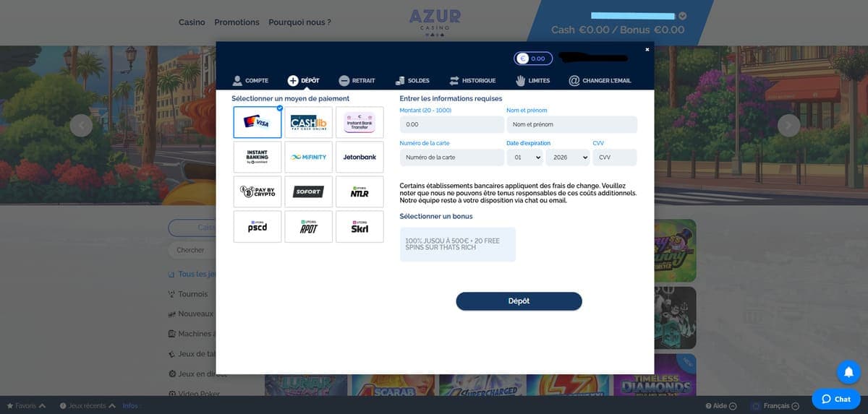Select the NTLR payment tile
This screenshot has width=868, height=414.
coord(359,191)
